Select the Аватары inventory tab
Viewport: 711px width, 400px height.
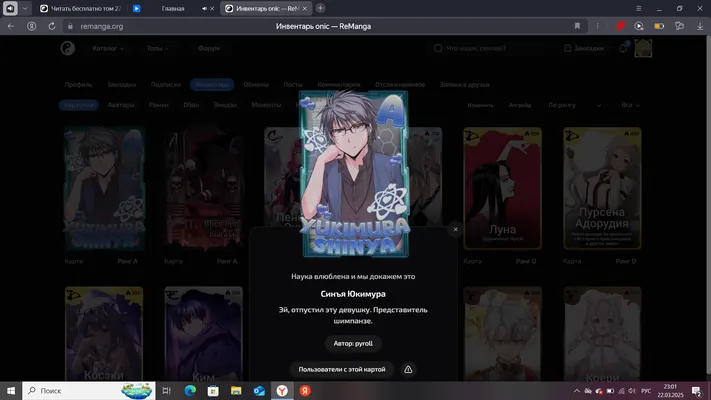[121, 105]
